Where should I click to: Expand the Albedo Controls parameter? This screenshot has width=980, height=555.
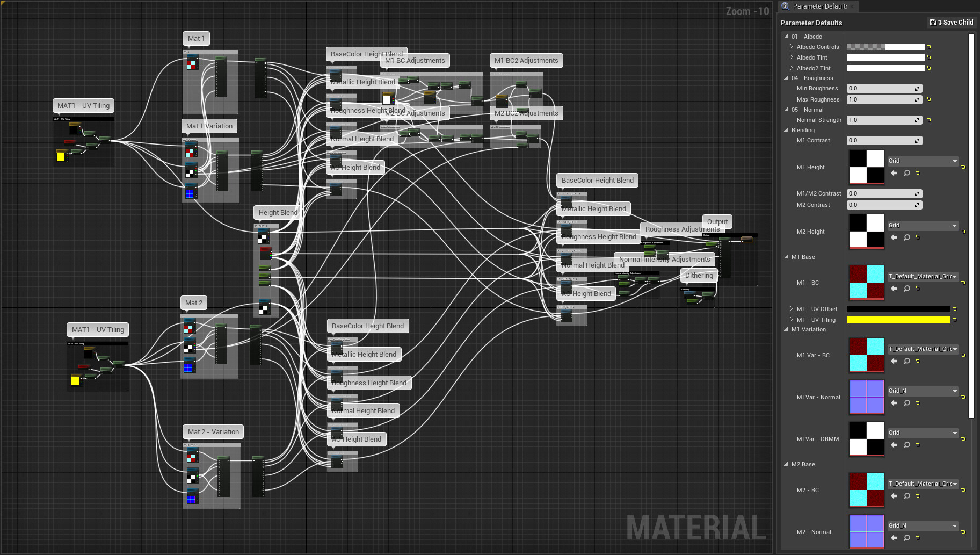pyautogui.click(x=792, y=47)
